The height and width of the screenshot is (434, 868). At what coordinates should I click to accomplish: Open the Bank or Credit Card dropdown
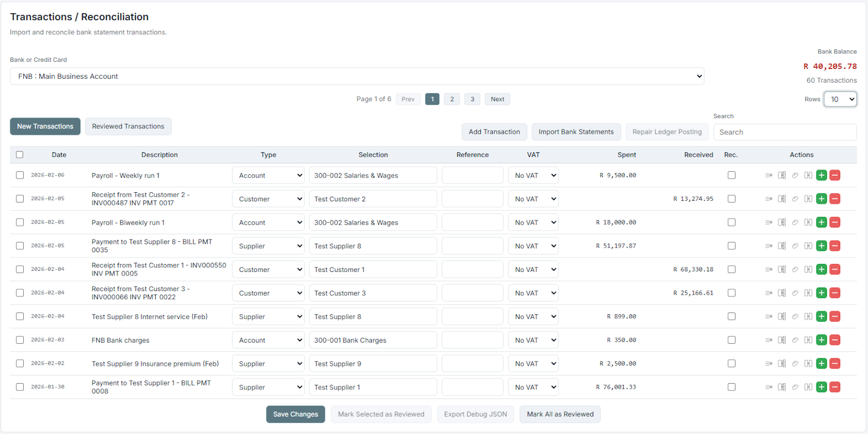[356, 76]
